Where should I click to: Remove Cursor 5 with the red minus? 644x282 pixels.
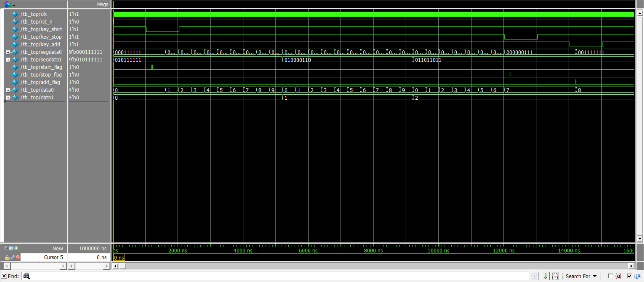tap(18, 257)
